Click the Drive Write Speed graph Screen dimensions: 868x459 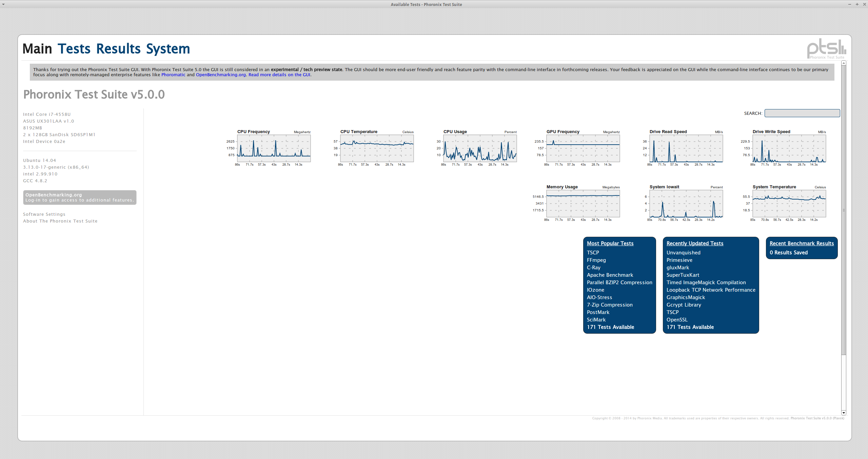pyautogui.click(x=789, y=148)
